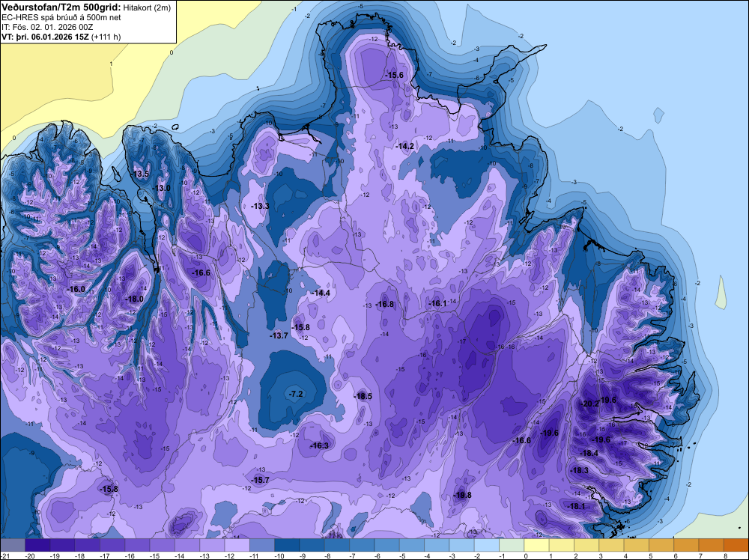Select the pale green legend swatch at -1

click(x=512, y=545)
